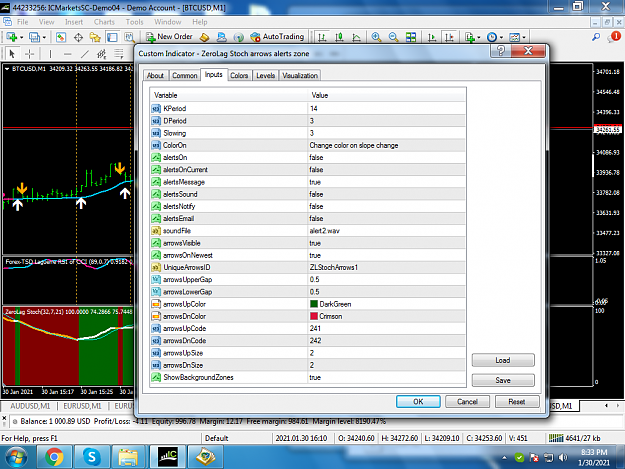Image resolution: width=625 pixels, height=469 pixels.
Task: Click OK in the Custom Indicator dialog
Action: click(418, 401)
